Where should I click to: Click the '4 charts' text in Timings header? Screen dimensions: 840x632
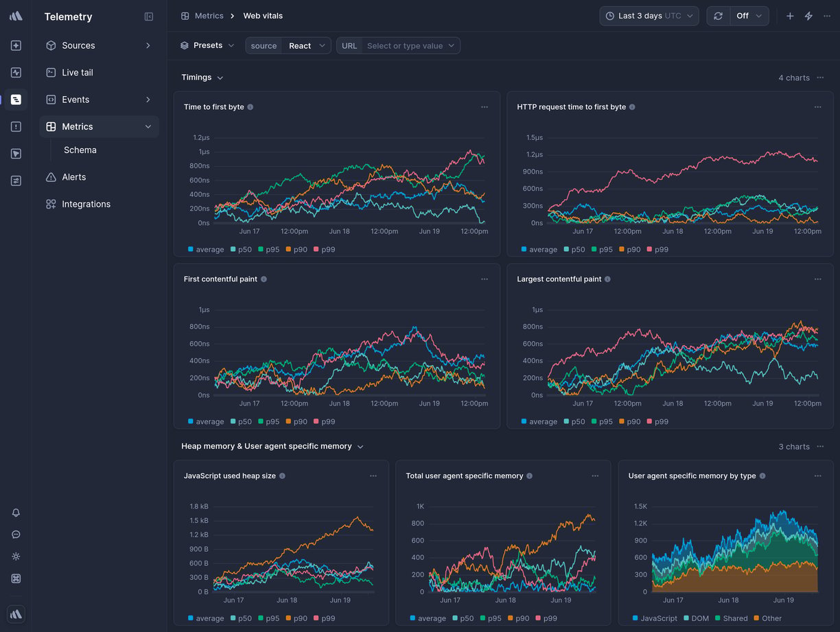point(794,78)
